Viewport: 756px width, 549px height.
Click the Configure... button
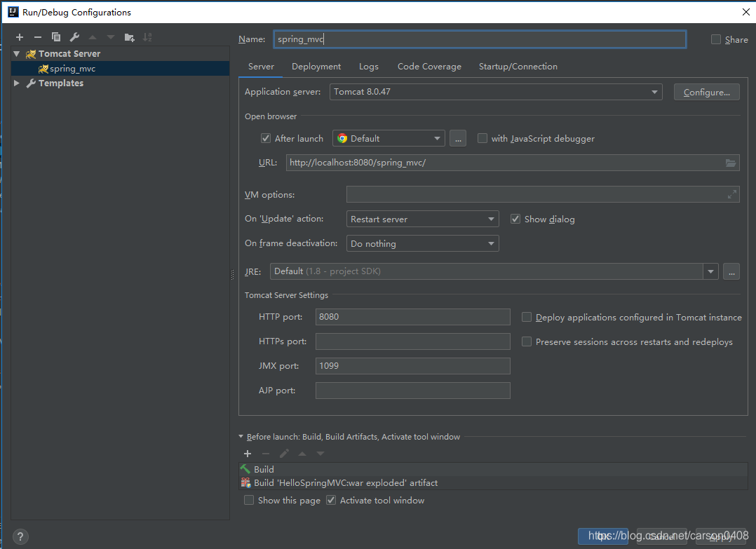coord(706,92)
